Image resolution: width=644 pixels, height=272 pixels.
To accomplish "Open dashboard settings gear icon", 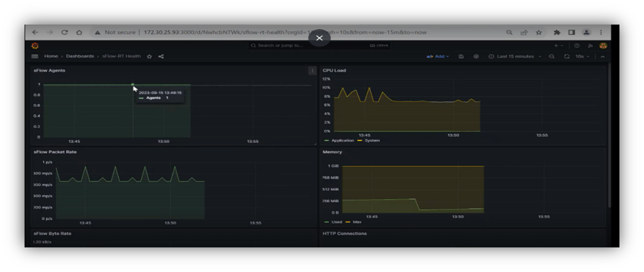I will 476,56.
